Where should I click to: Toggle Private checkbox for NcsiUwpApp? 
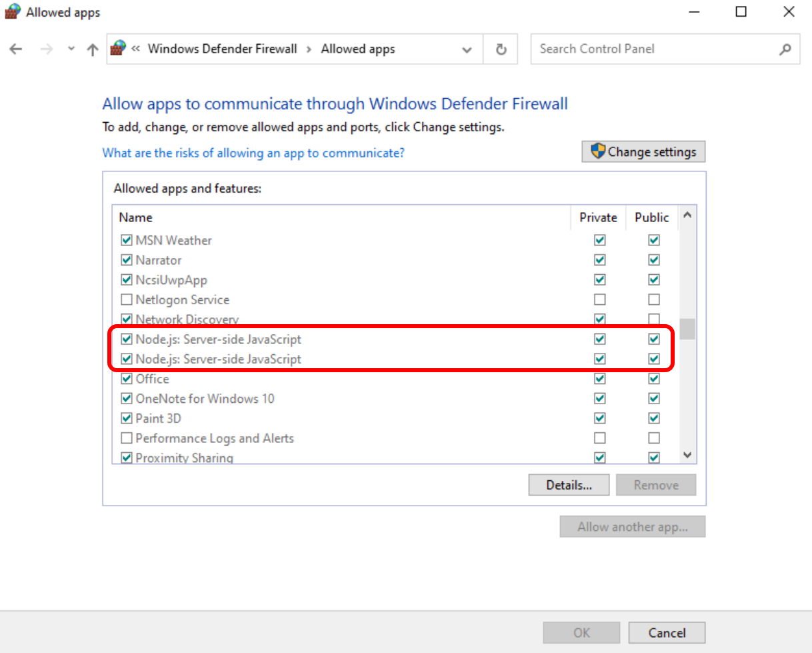point(600,279)
